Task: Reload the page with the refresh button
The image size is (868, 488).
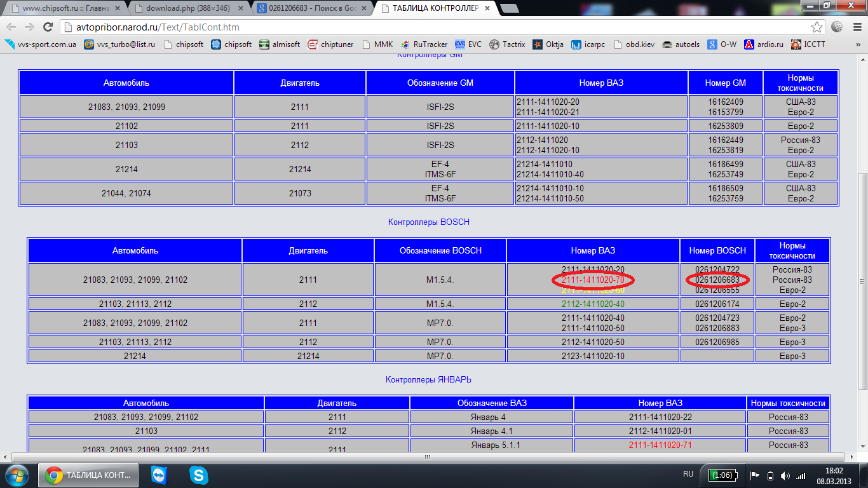Action: [x=48, y=27]
